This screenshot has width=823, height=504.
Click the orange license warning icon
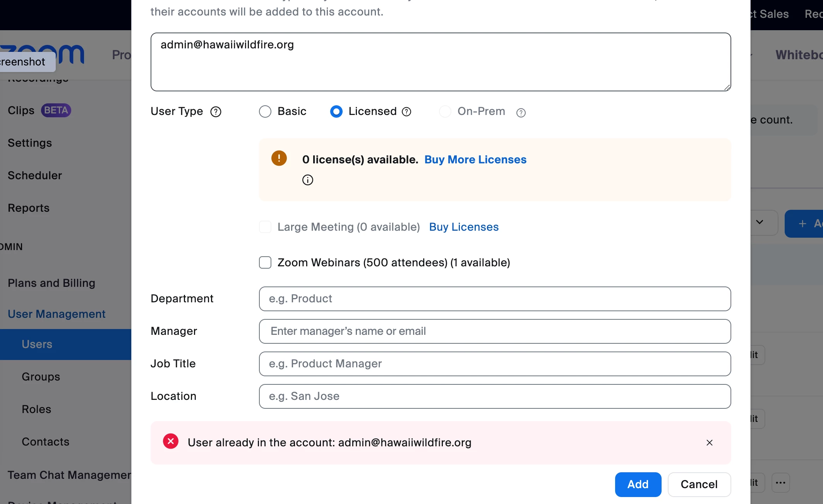pyautogui.click(x=279, y=158)
